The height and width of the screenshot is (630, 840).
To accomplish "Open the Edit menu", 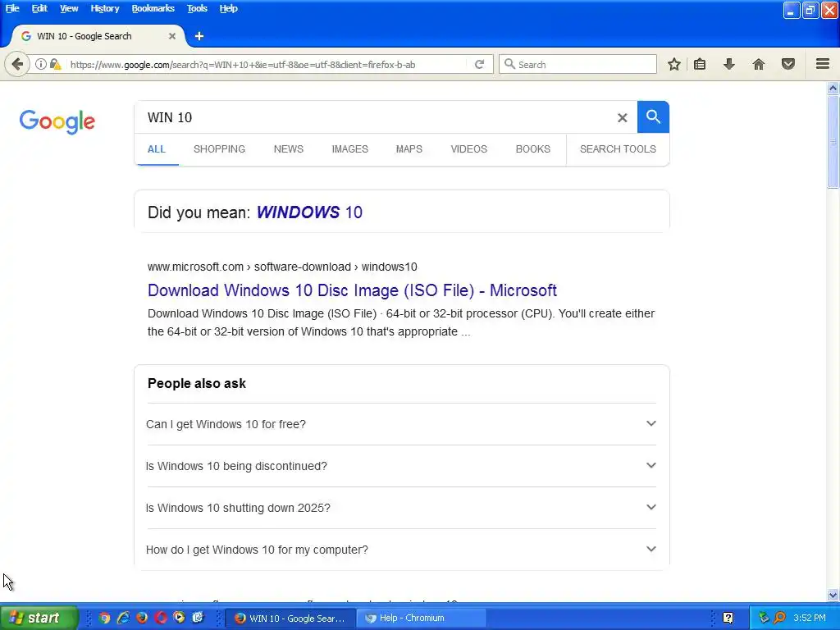I will (x=39, y=8).
